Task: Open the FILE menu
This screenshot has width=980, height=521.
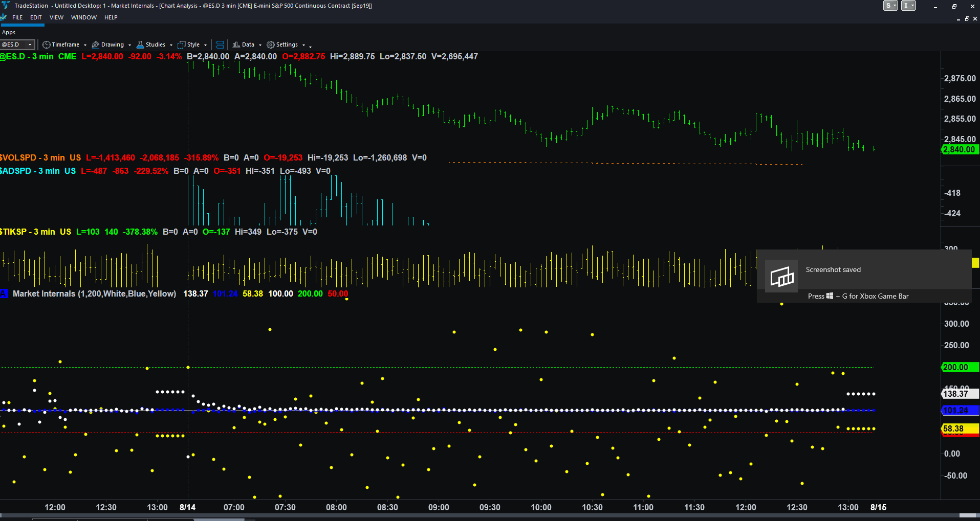Action: [x=17, y=17]
